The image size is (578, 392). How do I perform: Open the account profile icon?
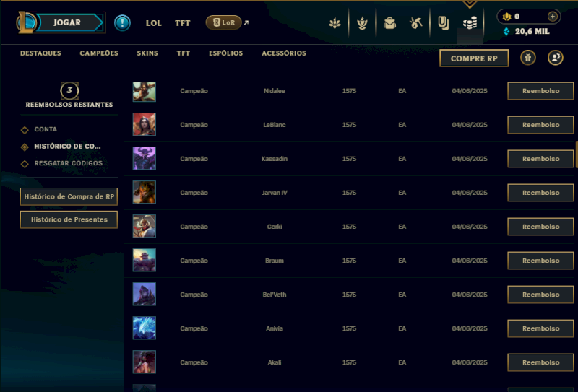point(555,58)
